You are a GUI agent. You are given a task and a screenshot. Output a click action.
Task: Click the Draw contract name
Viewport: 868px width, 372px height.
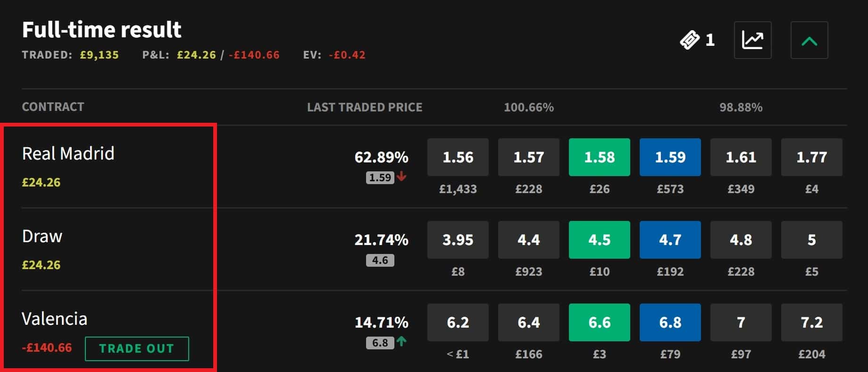[x=42, y=236]
